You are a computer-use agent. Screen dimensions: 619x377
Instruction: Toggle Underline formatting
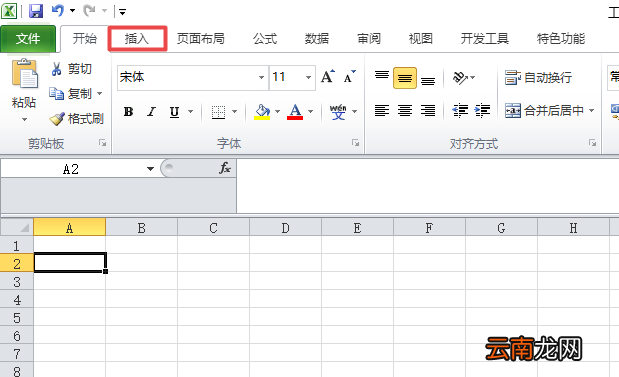point(174,112)
